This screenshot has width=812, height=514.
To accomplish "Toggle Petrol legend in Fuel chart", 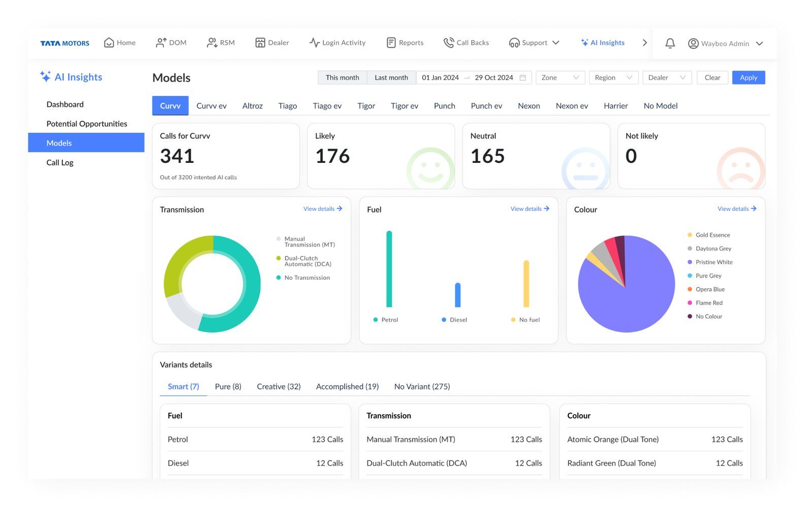I will (x=386, y=320).
